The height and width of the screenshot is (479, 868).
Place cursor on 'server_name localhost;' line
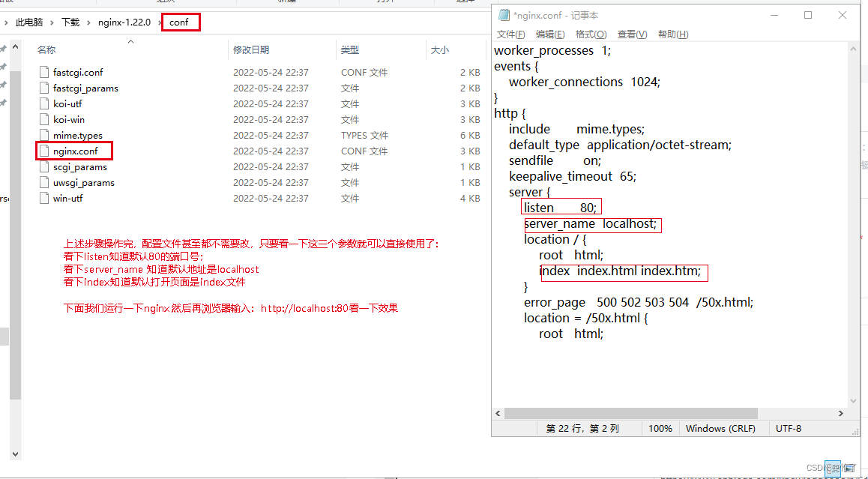590,223
